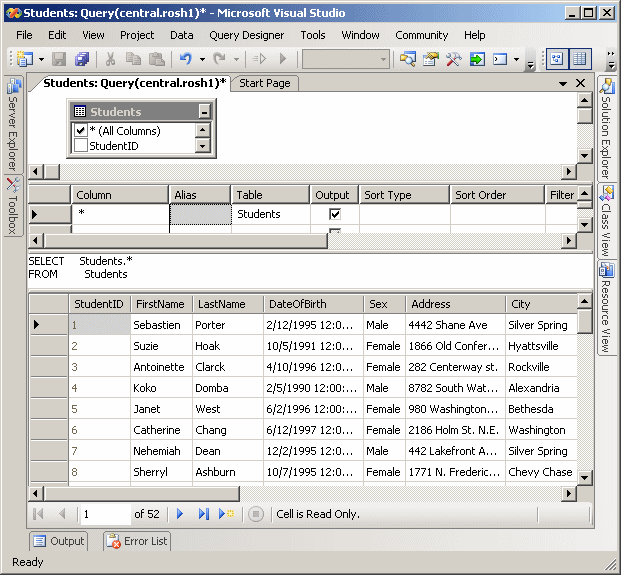Click the Start Debugging play icon
Screen dimensions: 621x575
point(283,59)
